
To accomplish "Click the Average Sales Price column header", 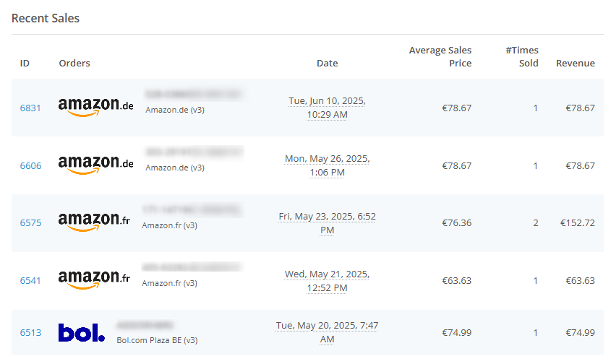I will point(440,56).
